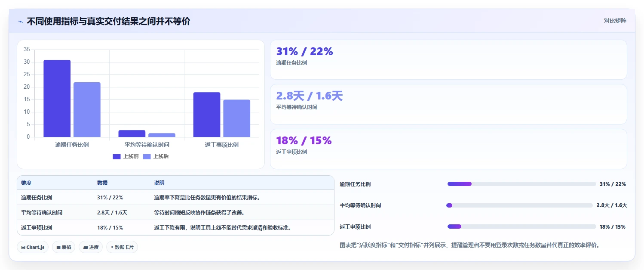Image resolution: width=644 pixels, height=270 pixels.
Task: Click the progress value 31% / 22%
Action: tap(613, 184)
